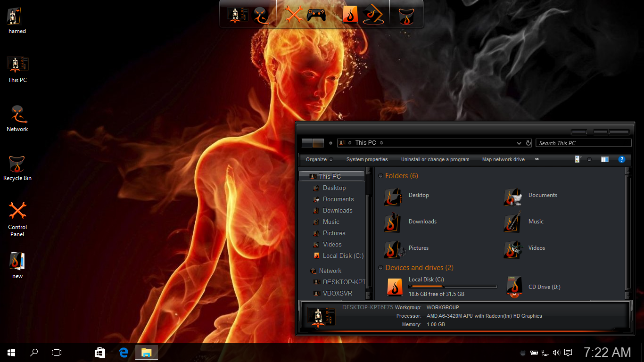Click the Help question mark icon
Viewport: 644px width, 362px height.
pos(621,159)
